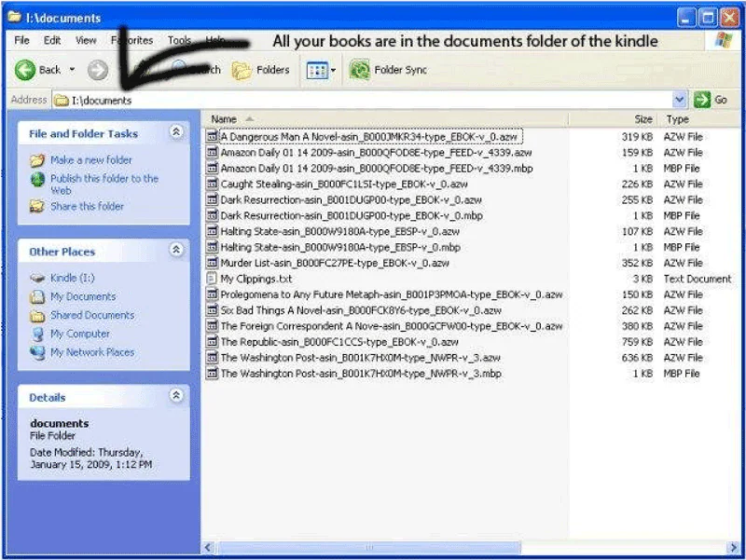Screen dimensions: 746x560
Task: Click the horizontal scrollbar right arrow
Action: (x=733, y=548)
